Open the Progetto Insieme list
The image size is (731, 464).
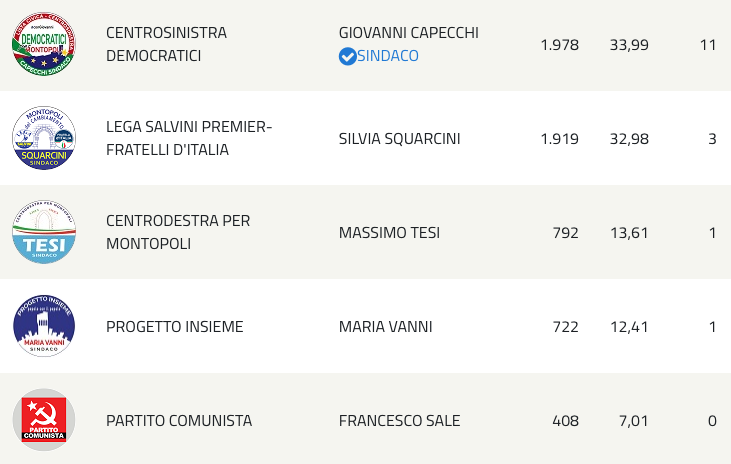point(174,327)
